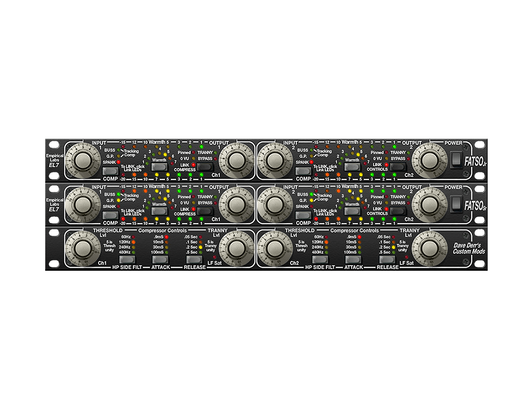This screenshot has height=418, width=532.
Task: Click FATSO Sr Ch2 G.P. yellow LED
Action: click(x=311, y=200)
